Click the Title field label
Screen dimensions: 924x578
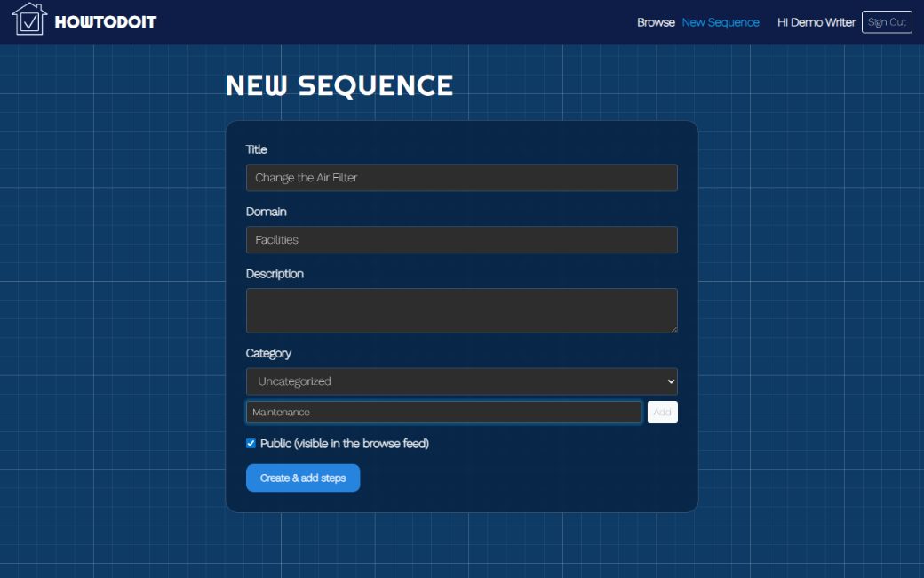point(257,149)
